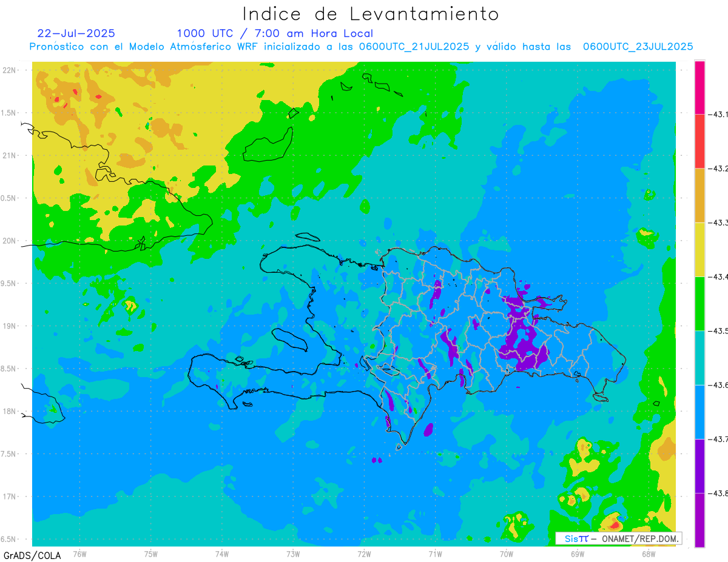Click the '0600UTC_21JUL2025' initialization timestamp
Image resolution: width=728 pixels, height=562 pixels.
(x=414, y=47)
